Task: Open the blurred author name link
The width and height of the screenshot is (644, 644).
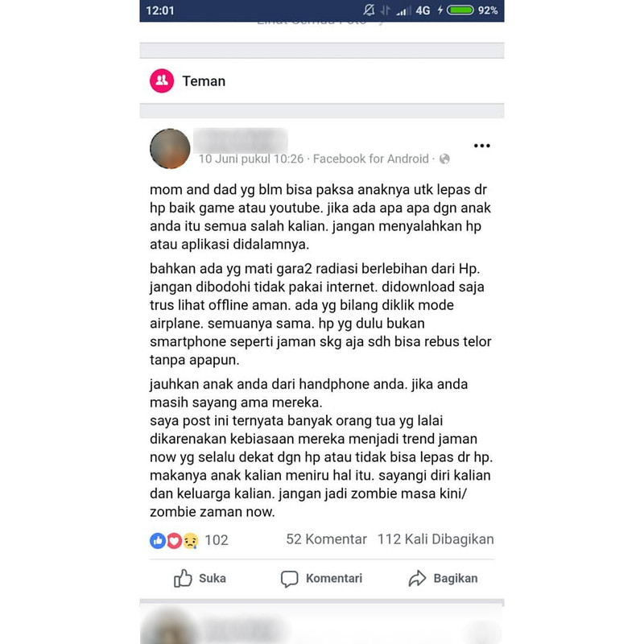Action: pyautogui.click(x=240, y=139)
